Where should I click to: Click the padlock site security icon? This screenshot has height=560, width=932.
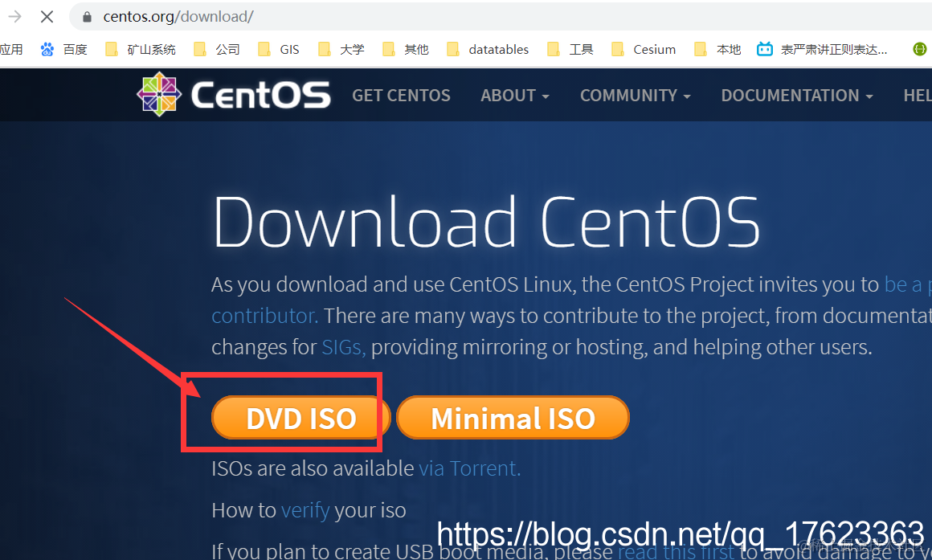click(88, 17)
